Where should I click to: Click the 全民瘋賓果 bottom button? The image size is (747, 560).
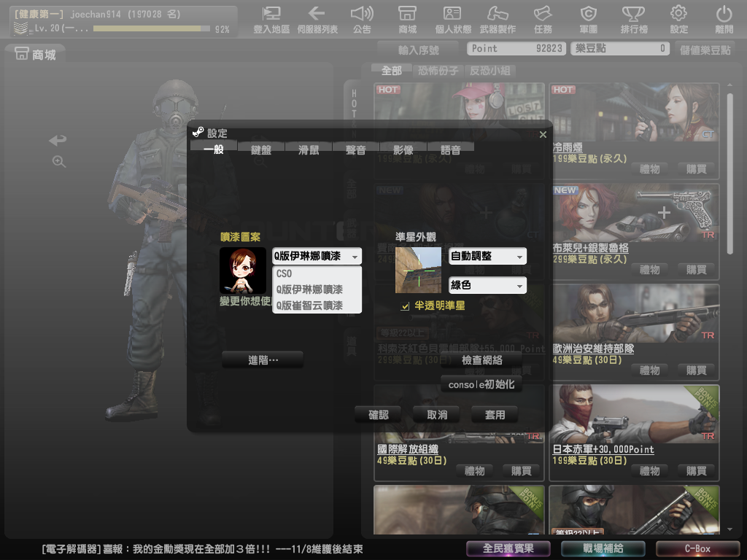508,548
